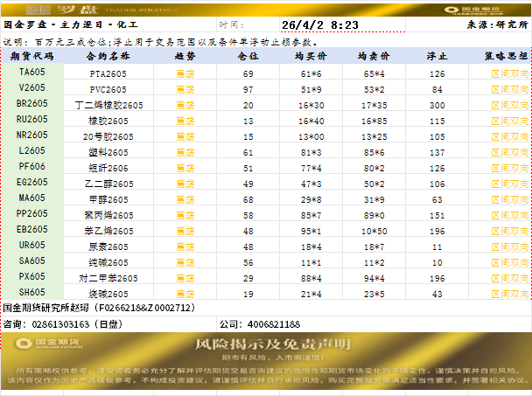Click trend cell in the TA605 row
This screenshot has height=396, width=532.
[x=185, y=73]
